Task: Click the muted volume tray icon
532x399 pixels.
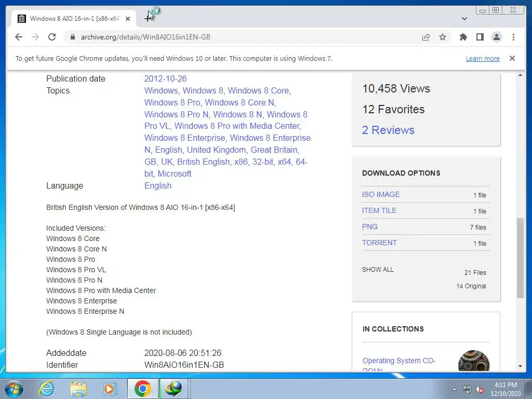Action: tap(480, 389)
